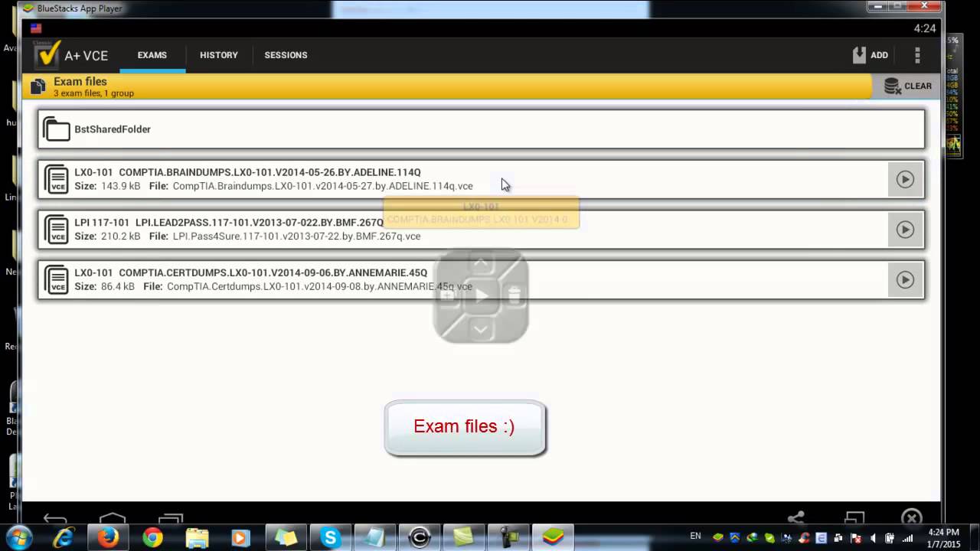Image resolution: width=980 pixels, height=551 pixels.
Task: Click the BstSharedFolder folder icon
Action: (57, 129)
